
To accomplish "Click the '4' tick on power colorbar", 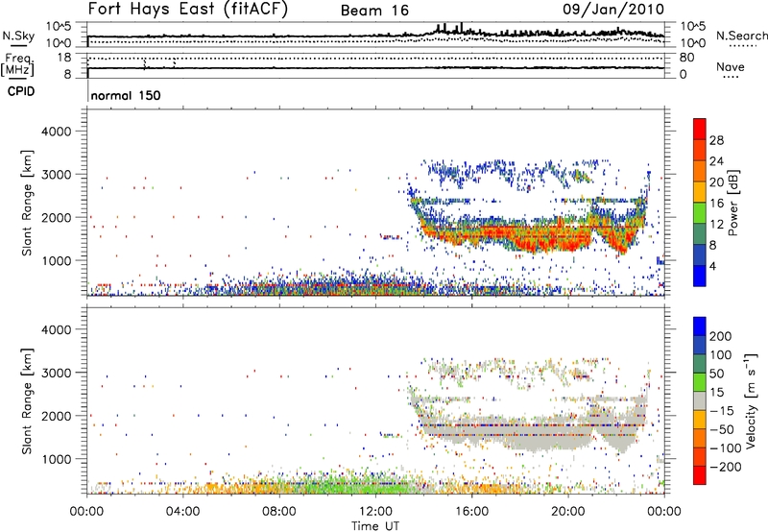I will [713, 266].
